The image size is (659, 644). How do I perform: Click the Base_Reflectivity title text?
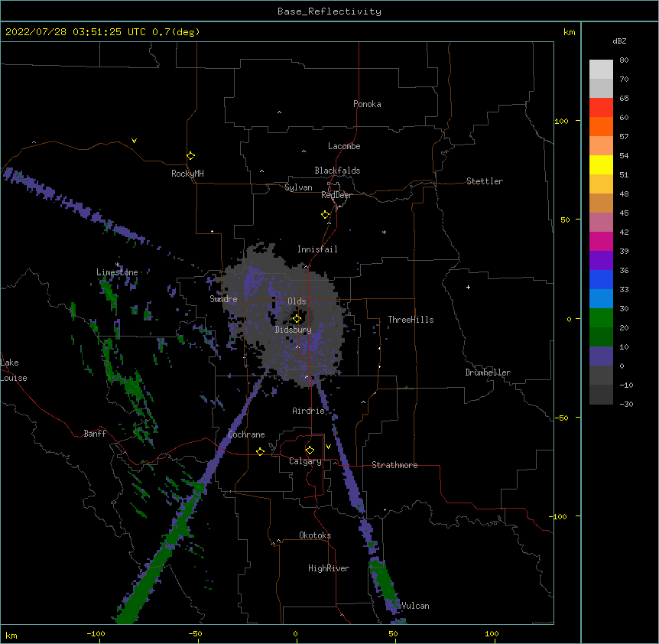coord(329,11)
